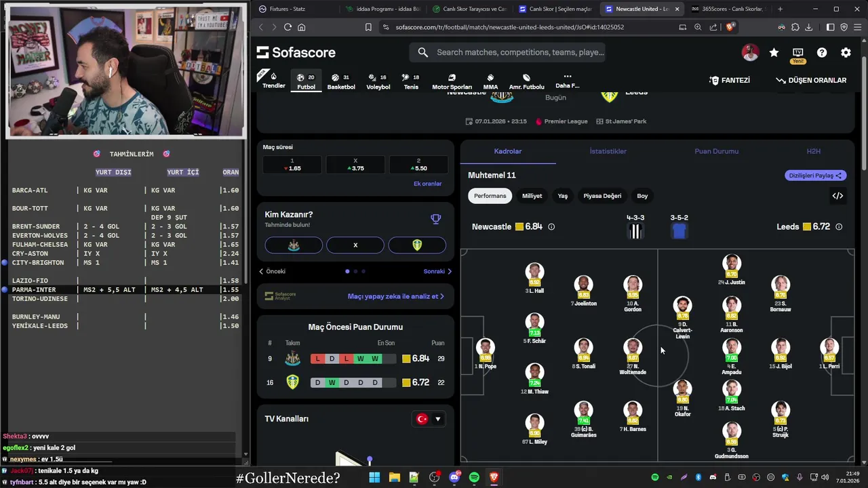
Task: Open Brave Shields icon in address bar
Action: tap(730, 27)
